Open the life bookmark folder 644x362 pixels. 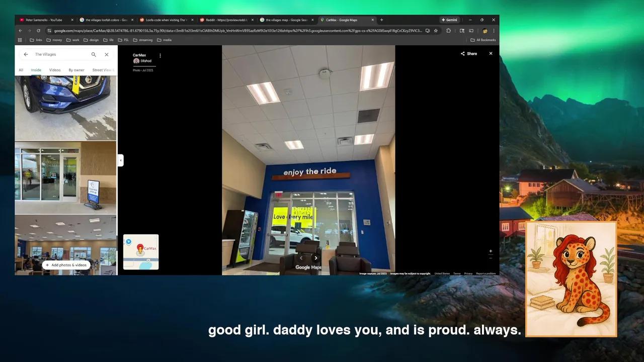109,40
